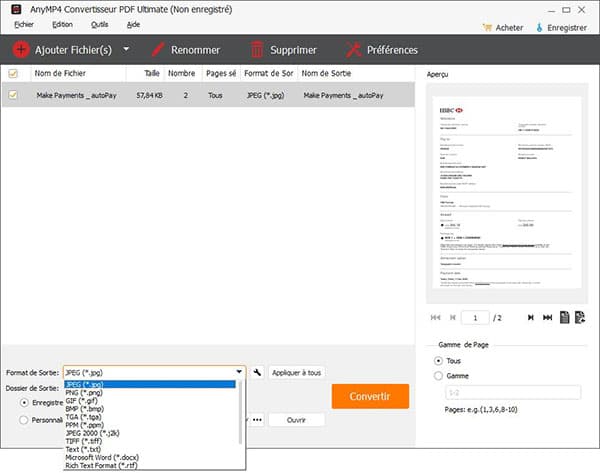Viewport: 600px width, 473px height.
Task: Click the Appliquer à tous button
Action: [297, 372]
